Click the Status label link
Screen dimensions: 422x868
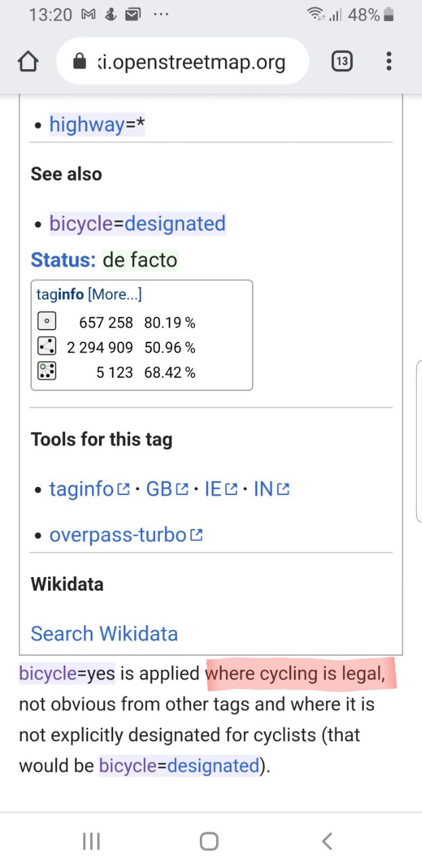pyautogui.click(x=63, y=260)
